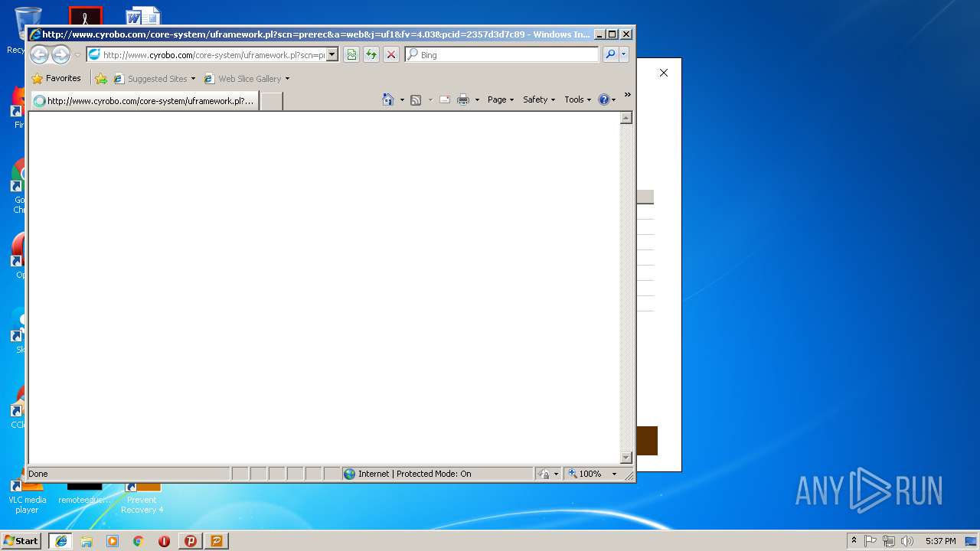Click the Internet Protected Mode status text
This screenshot has width=980, height=551.
(x=414, y=474)
